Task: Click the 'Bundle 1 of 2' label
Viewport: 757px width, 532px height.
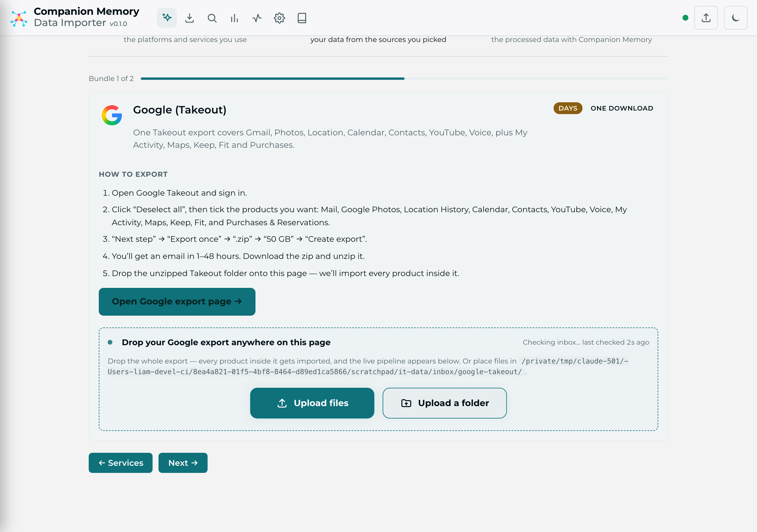Action: 111,78
